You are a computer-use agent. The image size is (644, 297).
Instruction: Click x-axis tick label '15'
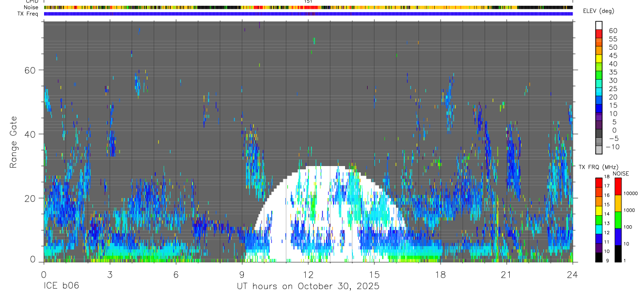[374, 274]
